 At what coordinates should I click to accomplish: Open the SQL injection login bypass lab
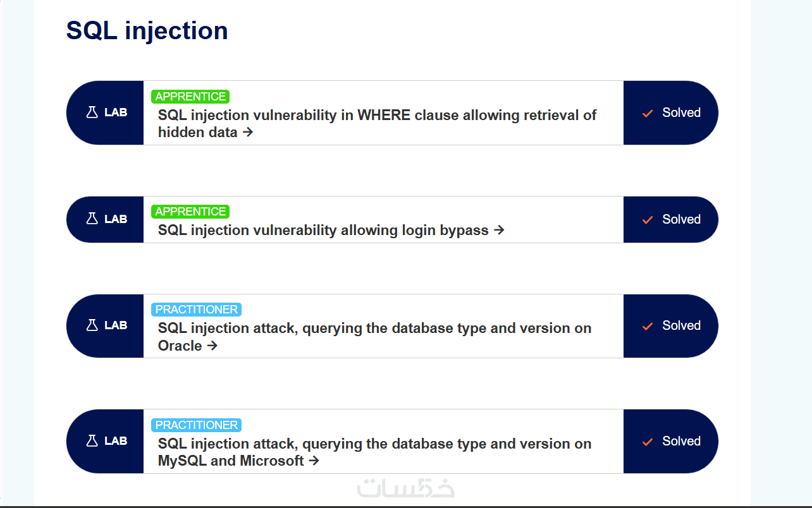pyautogui.click(x=323, y=231)
